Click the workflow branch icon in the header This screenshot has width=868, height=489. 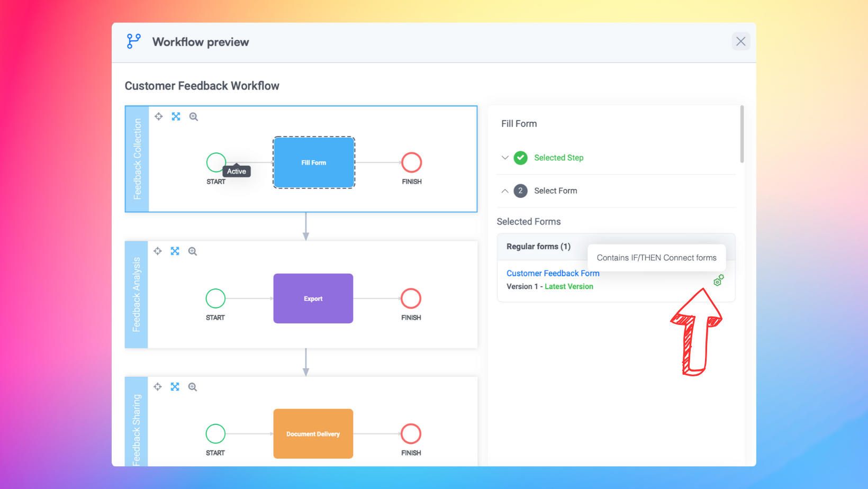(x=133, y=41)
